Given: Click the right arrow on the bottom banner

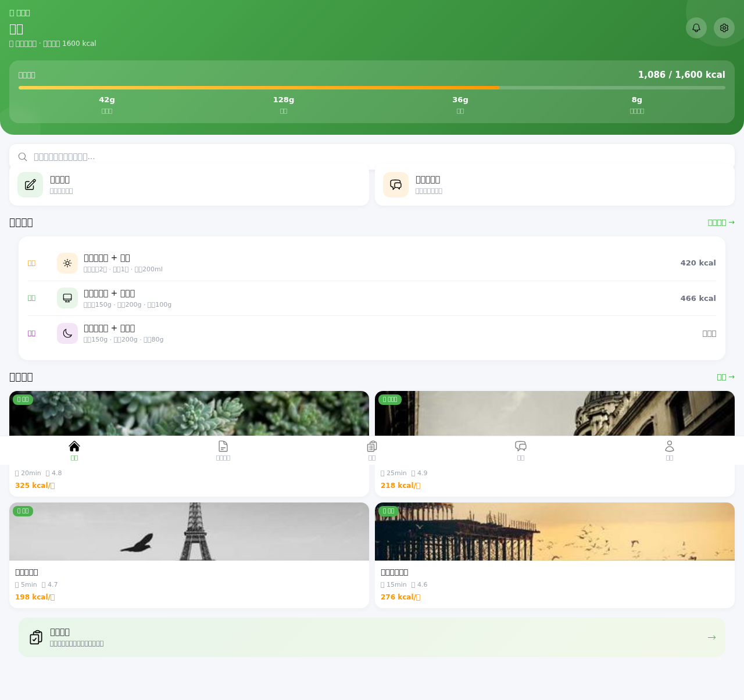Looking at the screenshot, I should [711, 637].
